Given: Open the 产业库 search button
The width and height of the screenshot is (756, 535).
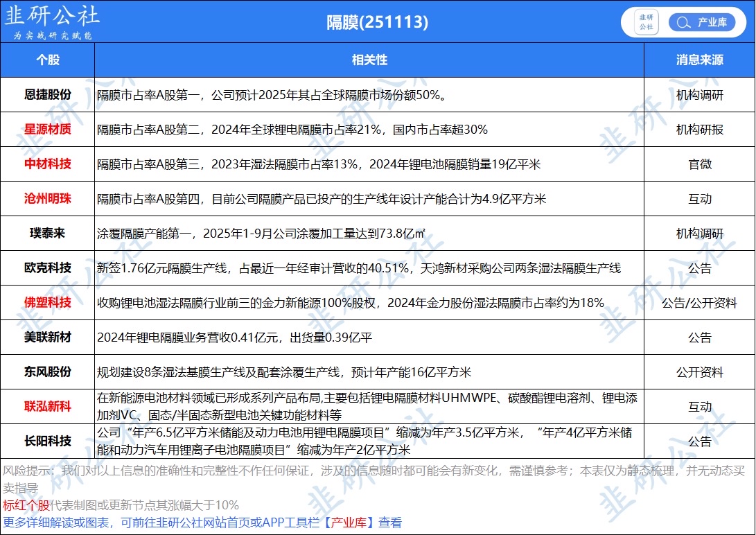Looking at the screenshot, I should [701, 22].
